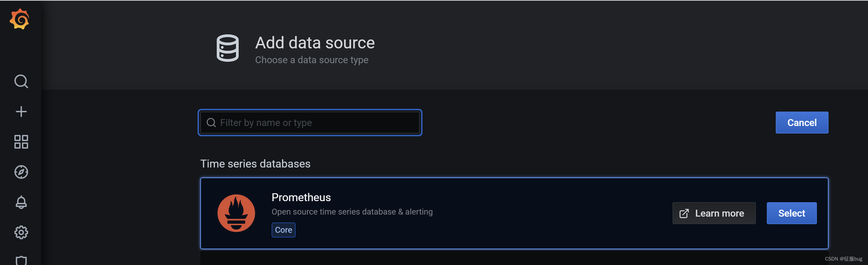Open Learn more about Prometheus
Viewport: 868px width, 265px height.
(714, 213)
